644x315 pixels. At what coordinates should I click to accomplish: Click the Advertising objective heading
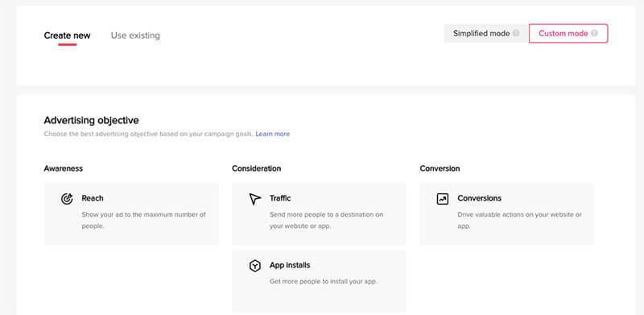(91, 121)
